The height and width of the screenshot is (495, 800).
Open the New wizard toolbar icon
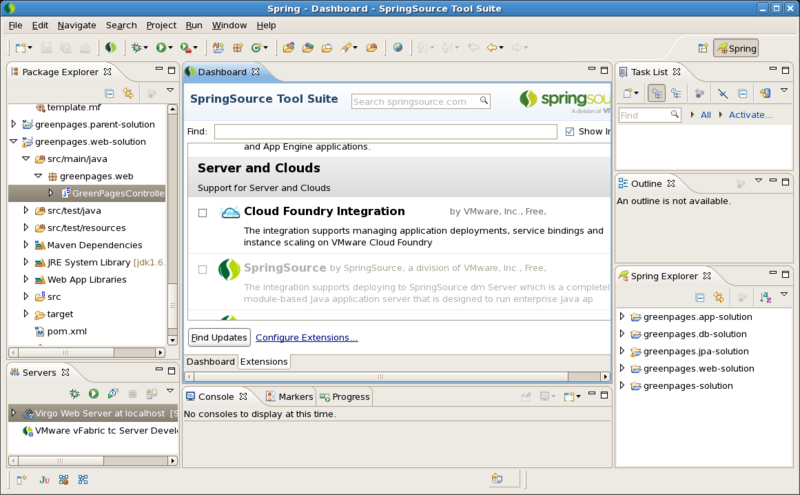[x=21, y=48]
